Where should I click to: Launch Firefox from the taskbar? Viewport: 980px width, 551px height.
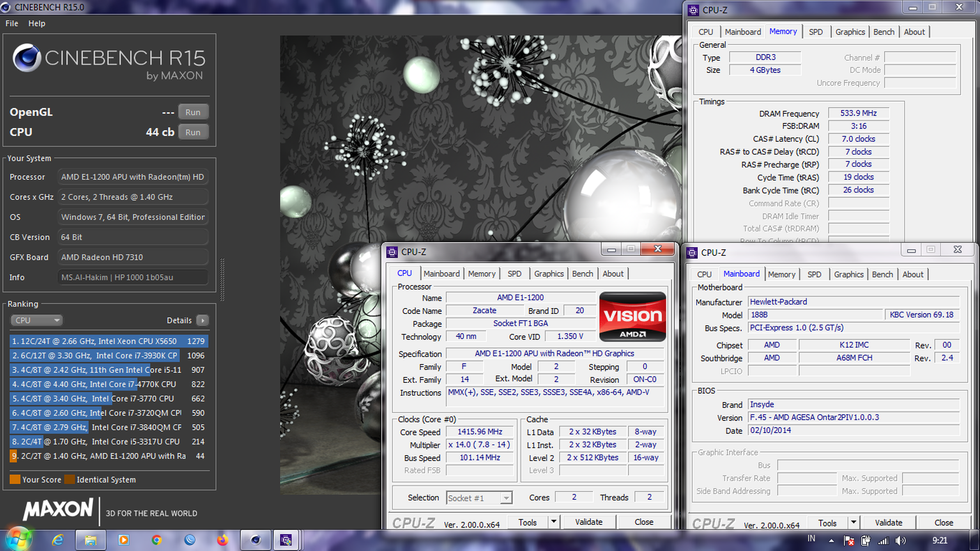pos(223,540)
